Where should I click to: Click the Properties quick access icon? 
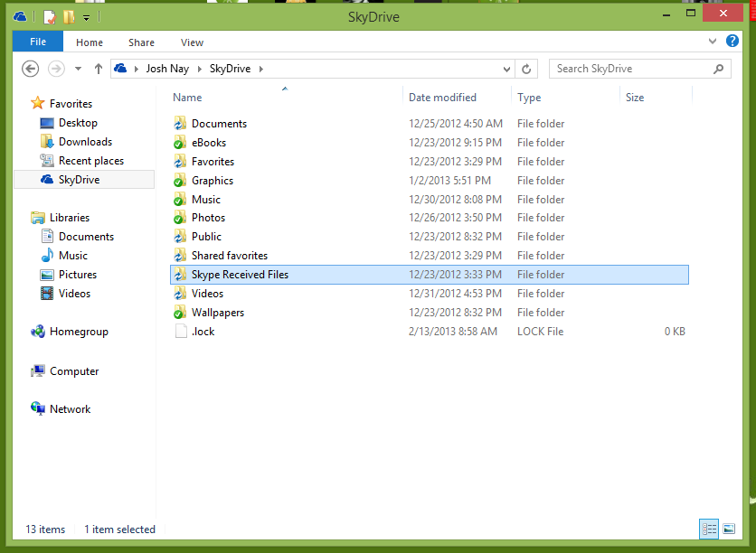[x=50, y=17]
